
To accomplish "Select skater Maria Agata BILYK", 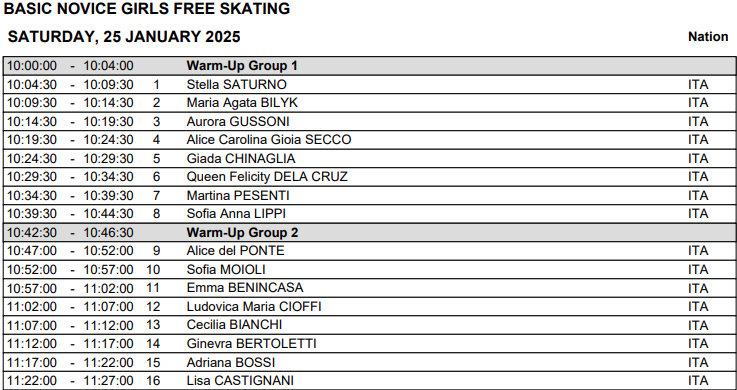I will tap(242, 103).
